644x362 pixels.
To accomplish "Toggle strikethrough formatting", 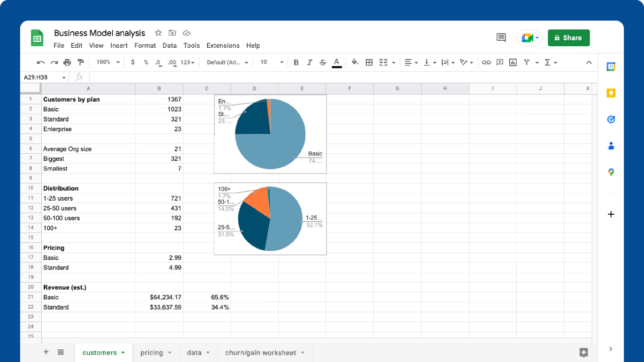I will click(323, 62).
